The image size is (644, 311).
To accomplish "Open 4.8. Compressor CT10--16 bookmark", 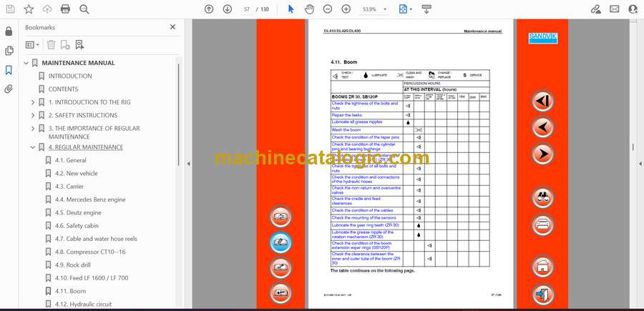I will pyautogui.click(x=89, y=252).
